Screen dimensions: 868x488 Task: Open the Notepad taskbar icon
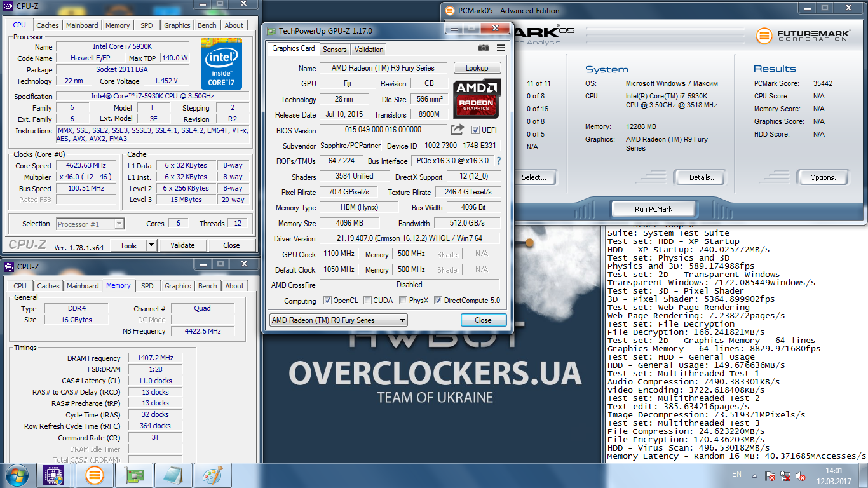[x=173, y=475]
